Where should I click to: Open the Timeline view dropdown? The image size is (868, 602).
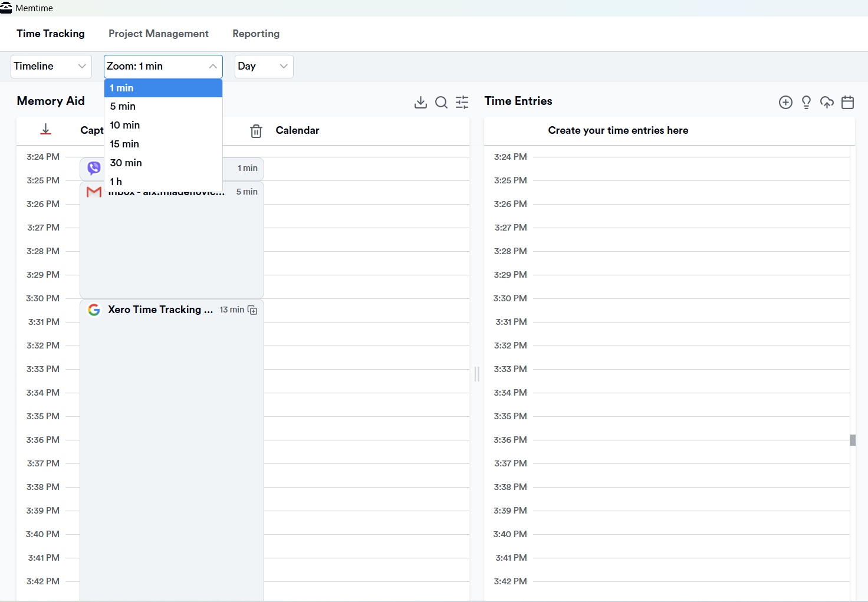(51, 66)
